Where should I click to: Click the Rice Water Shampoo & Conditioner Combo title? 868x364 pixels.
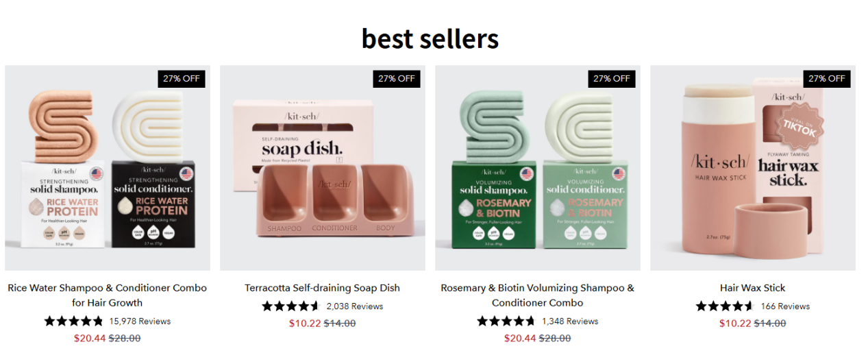(108, 295)
